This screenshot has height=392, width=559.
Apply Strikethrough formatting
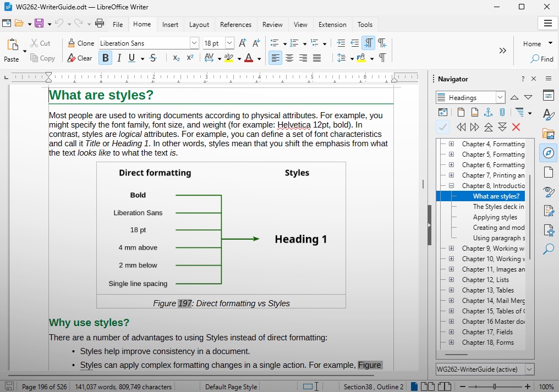click(154, 58)
